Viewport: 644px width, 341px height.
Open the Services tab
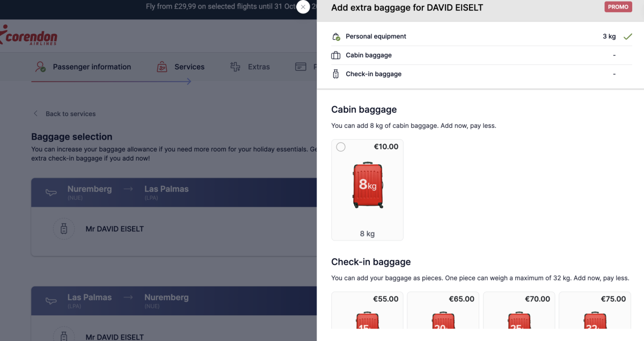tap(189, 67)
